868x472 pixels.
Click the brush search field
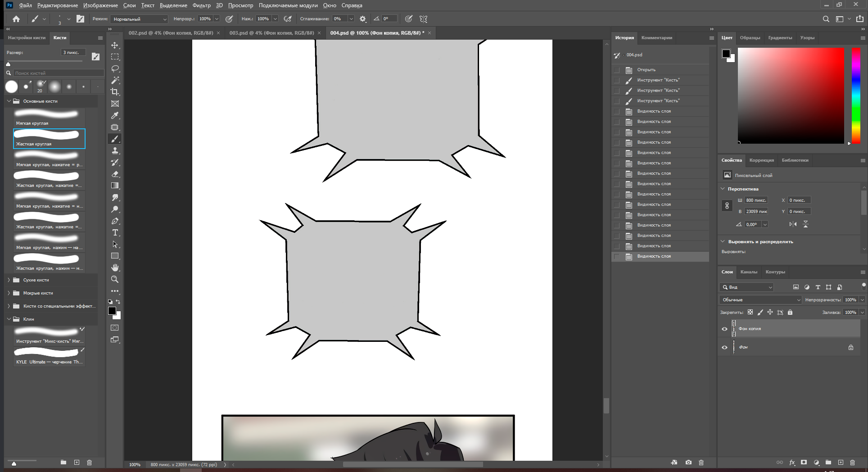click(59, 73)
